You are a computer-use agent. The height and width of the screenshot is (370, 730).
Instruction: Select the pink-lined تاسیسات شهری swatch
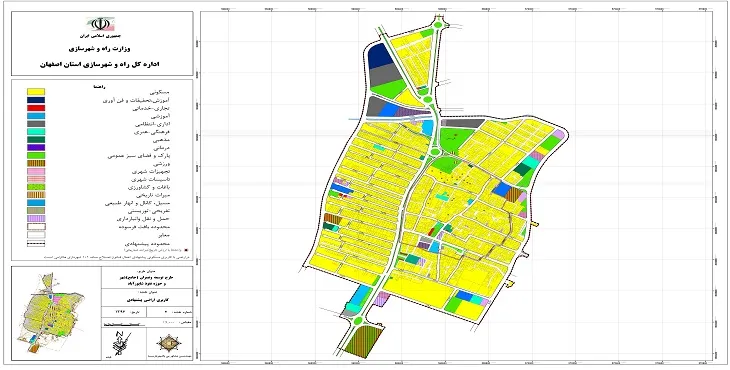coord(36,179)
